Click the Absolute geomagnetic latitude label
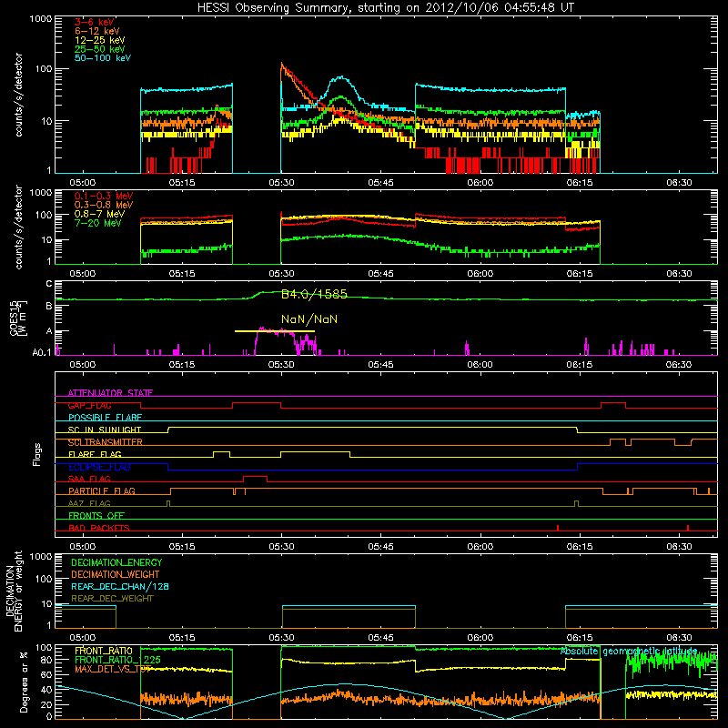728x728 pixels. [629, 652]
